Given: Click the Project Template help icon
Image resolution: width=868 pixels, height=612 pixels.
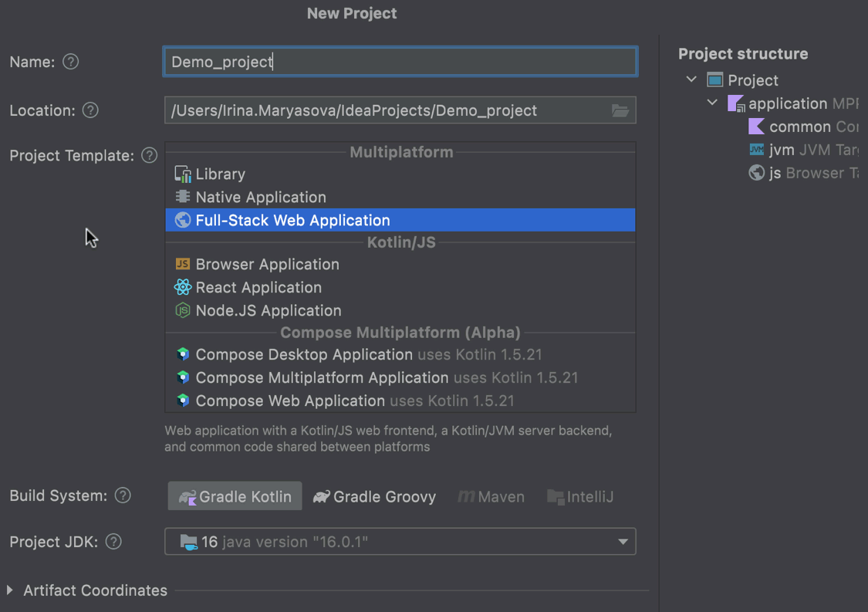Looking at the screenshot, I should 150,155.
